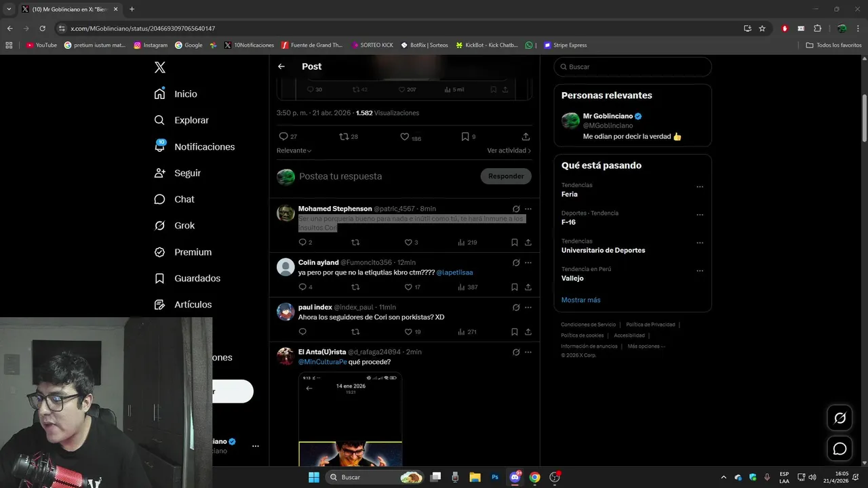The image size is (868, 488).
Task: Click @MinCulturaPe mention link
Action: click(322, 362)
